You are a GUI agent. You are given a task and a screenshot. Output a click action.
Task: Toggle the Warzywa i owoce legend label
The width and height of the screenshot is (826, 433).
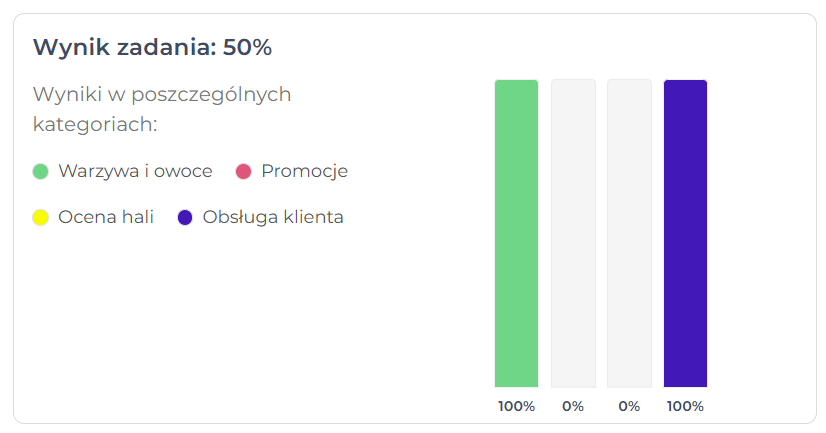point(135,171)
